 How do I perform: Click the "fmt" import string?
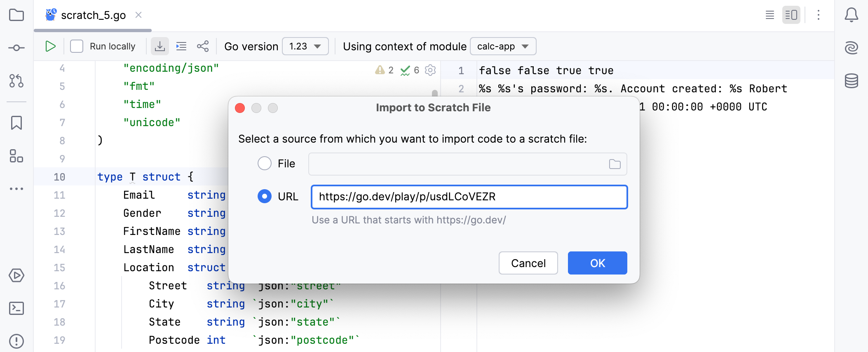pyautogui.click(x=139, y=86)
